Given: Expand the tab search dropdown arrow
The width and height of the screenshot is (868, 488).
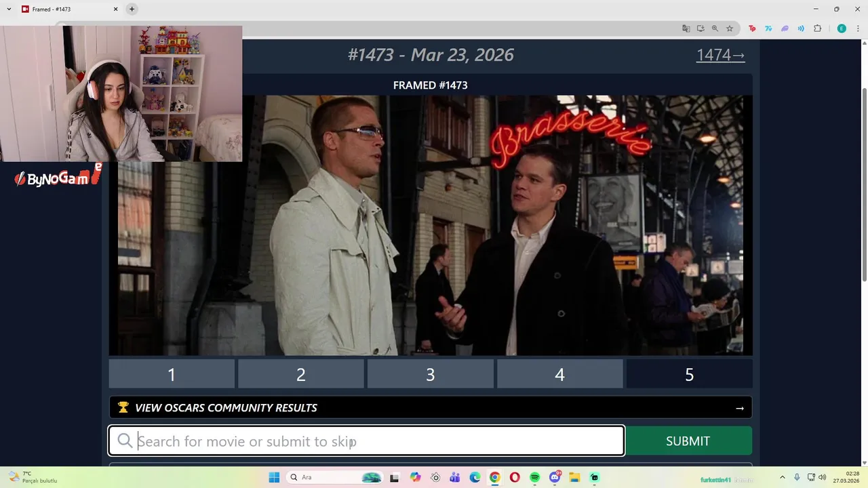Looking at the screenshot, I should tap(9, 9).
